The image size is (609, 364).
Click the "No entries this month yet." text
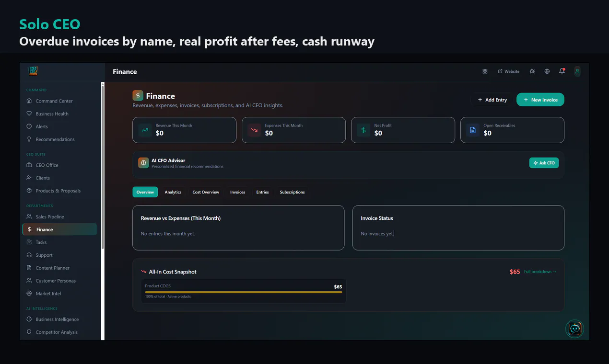point(168,234)
